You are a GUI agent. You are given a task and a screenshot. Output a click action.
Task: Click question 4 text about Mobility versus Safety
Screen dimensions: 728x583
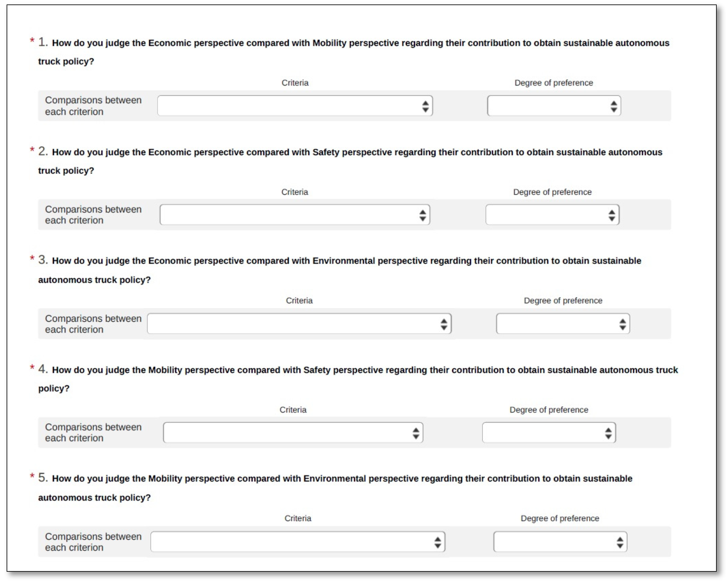(x=364, y=370)
